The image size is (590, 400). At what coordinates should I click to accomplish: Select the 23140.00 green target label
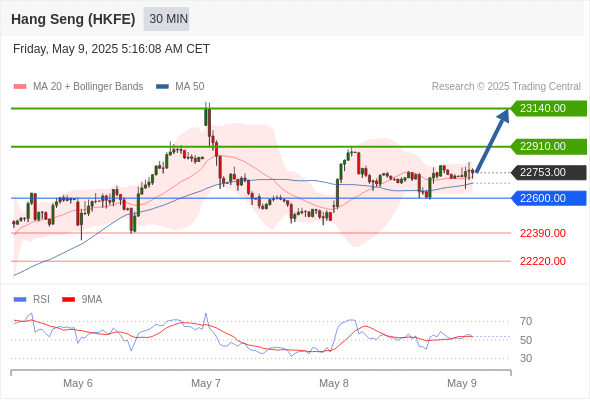tap(549, 108)
